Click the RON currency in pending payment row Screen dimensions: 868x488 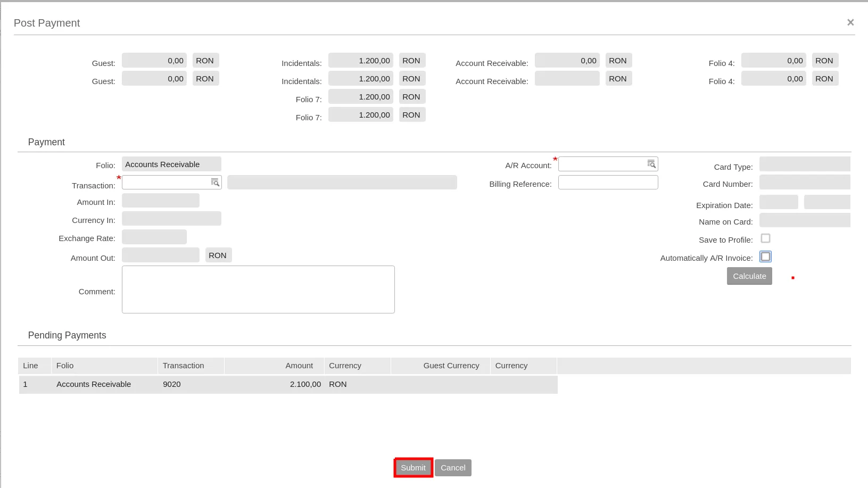tap(338, 384)
